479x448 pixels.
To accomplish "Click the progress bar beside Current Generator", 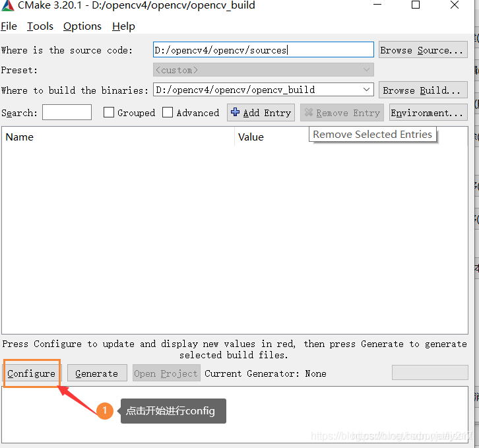I will 430,372.
